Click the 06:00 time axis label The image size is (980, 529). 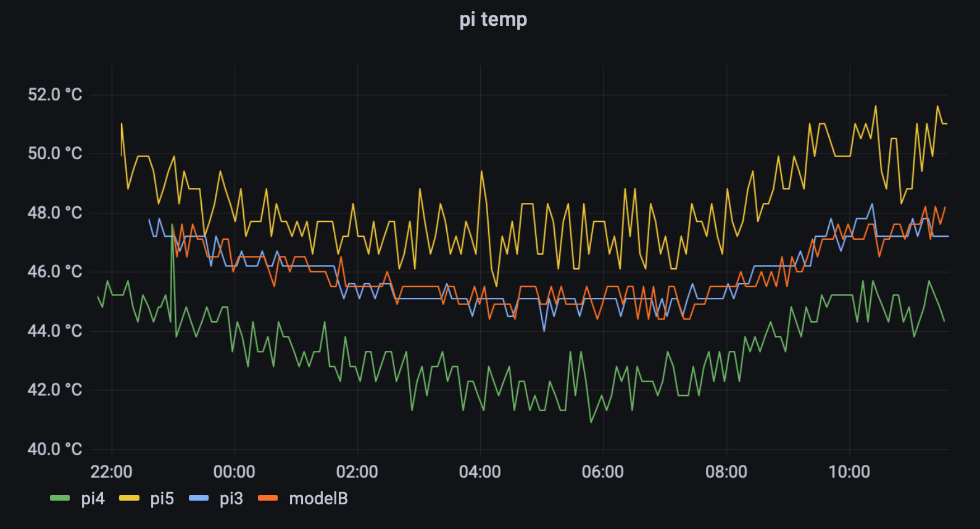(x=603, y=472)
